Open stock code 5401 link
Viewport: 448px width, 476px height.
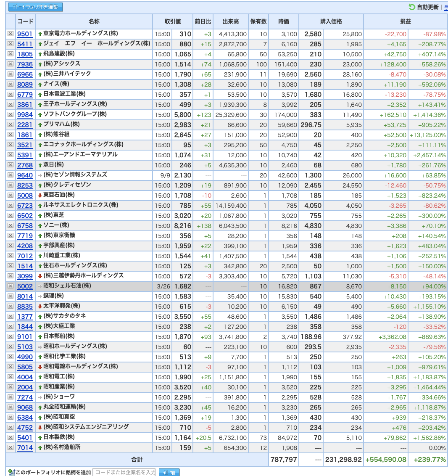click(x=25, y=438)
